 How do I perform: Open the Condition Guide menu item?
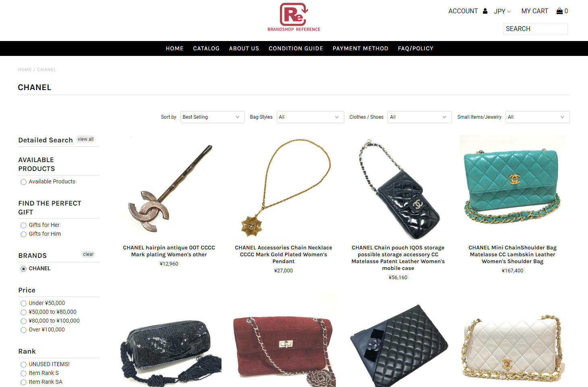pos(296,48)
